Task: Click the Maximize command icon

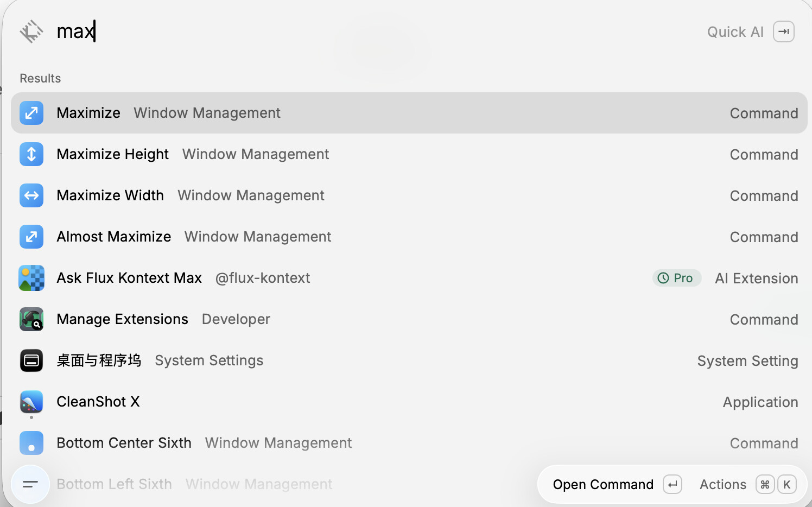Action: pyautogui.click(x=31, y=113)
